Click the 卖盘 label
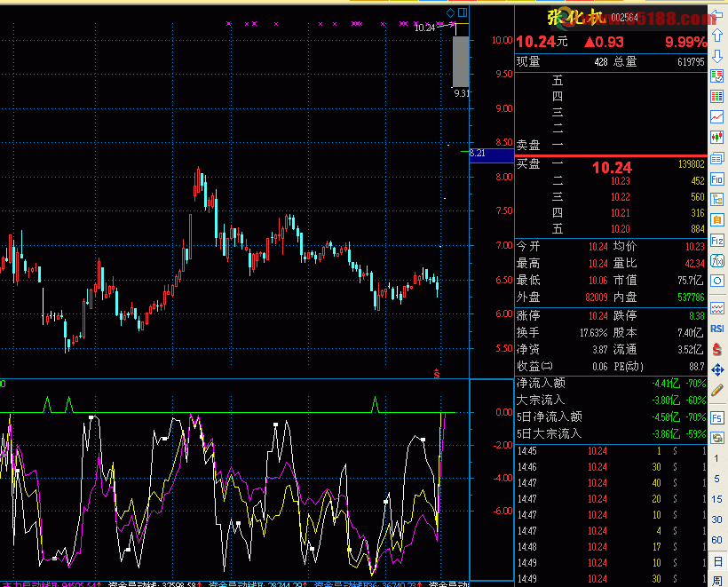728x587 pixels. pyautogui.click(x=528, y=146)
